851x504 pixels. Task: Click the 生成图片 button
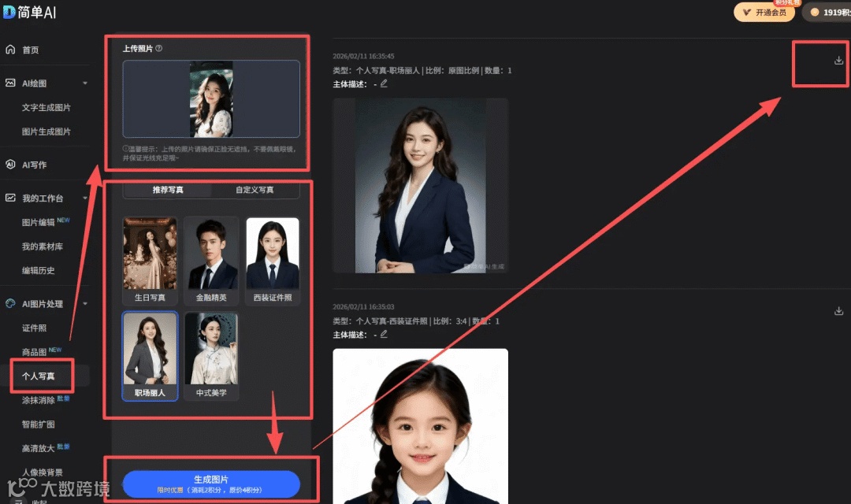211,484
